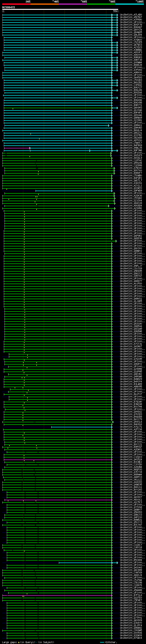
Task: Click the cyan ~100% legend segment
Action: click(x=130, y=4)
